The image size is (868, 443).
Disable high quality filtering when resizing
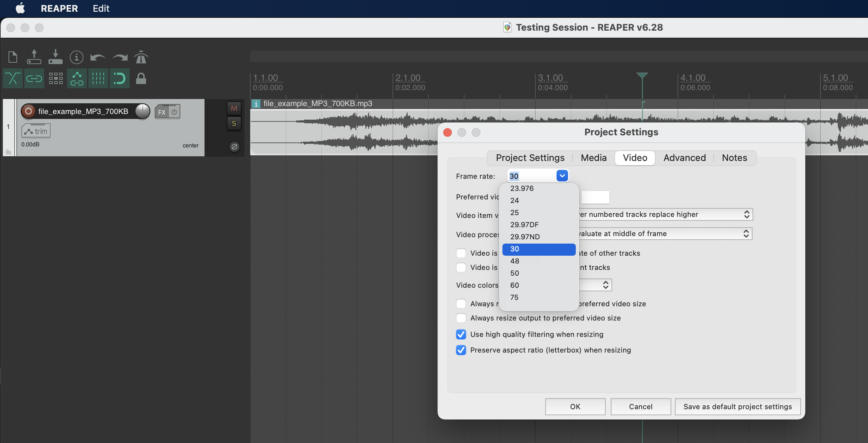pyautogui.click(x=461, y=334)
